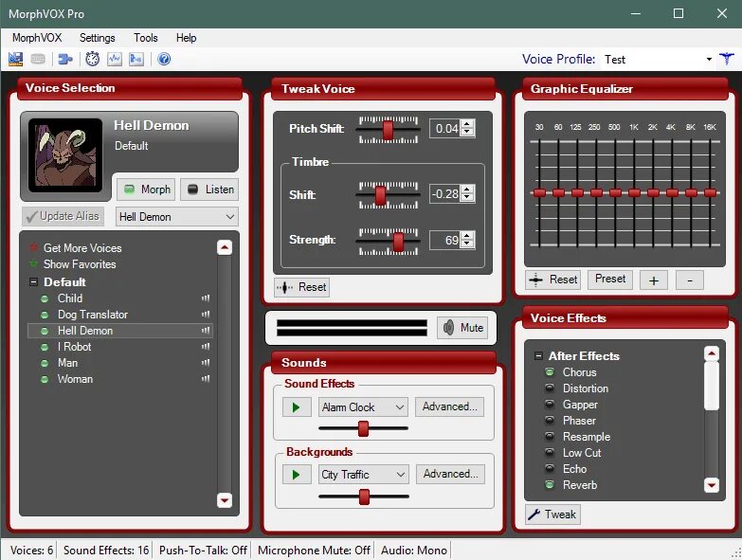Open the Alarm Clock sound effects dropdown
The height and width of the screenshot is (560, 742).
click(x=363, y=407)
